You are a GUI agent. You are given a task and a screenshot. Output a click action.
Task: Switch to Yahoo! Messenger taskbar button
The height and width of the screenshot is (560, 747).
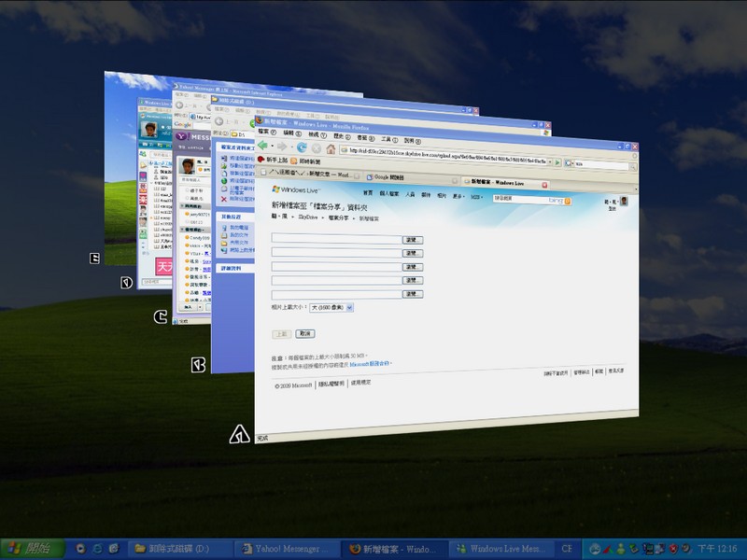coord(288,549)
